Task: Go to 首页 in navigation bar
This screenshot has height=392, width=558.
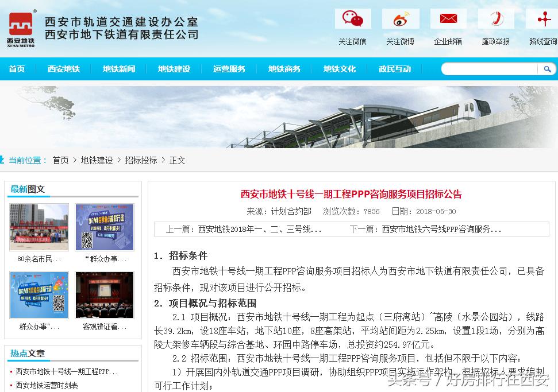Action: coord(17,69)
